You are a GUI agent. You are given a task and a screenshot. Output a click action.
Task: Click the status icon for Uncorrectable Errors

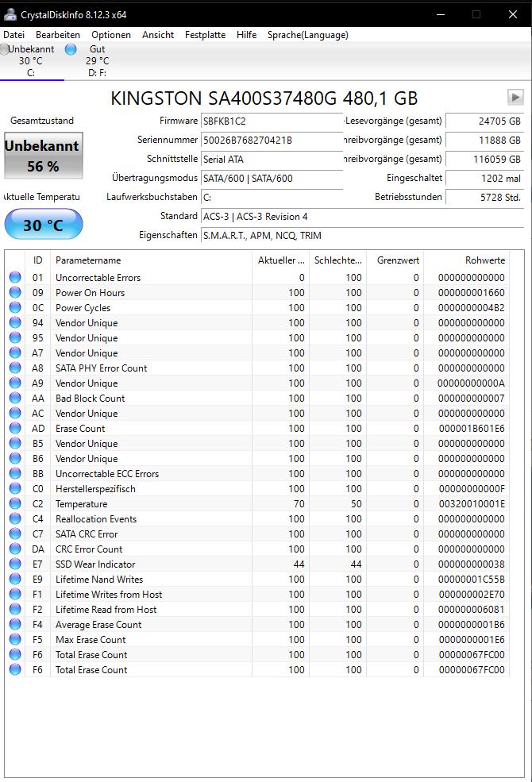[x=15, y=277]
